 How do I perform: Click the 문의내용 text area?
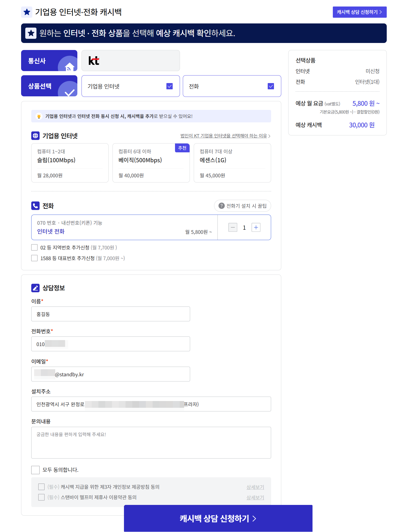[151, 442]
